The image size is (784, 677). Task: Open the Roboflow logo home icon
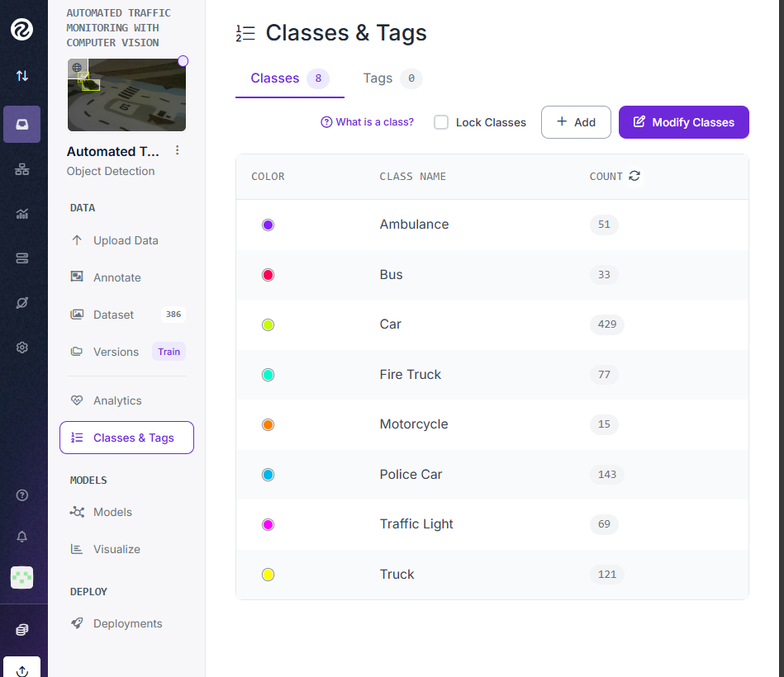click(22, 30)
